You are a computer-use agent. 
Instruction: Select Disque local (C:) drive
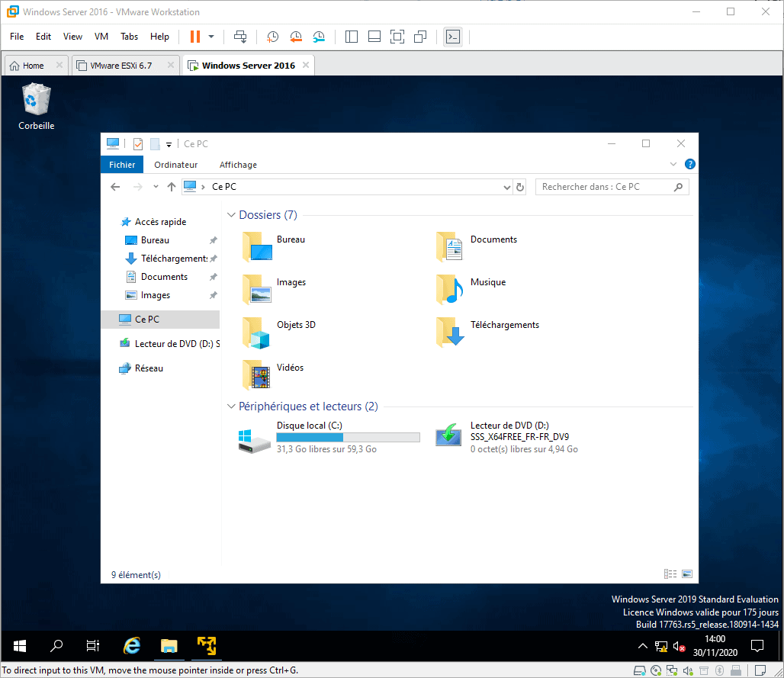coord(329,437)
